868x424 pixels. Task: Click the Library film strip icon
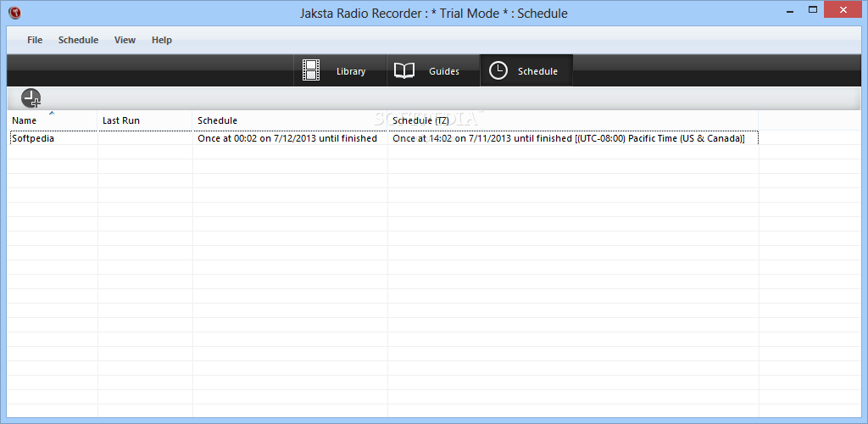(311, 71)
